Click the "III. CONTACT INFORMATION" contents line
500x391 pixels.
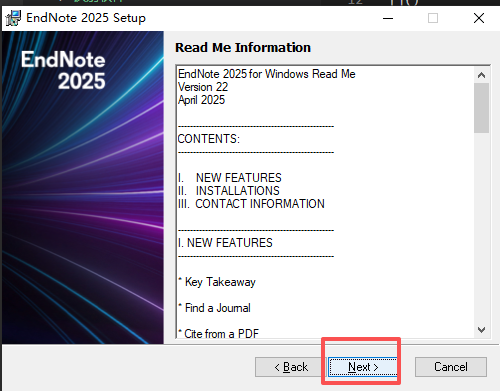[251, 204]
